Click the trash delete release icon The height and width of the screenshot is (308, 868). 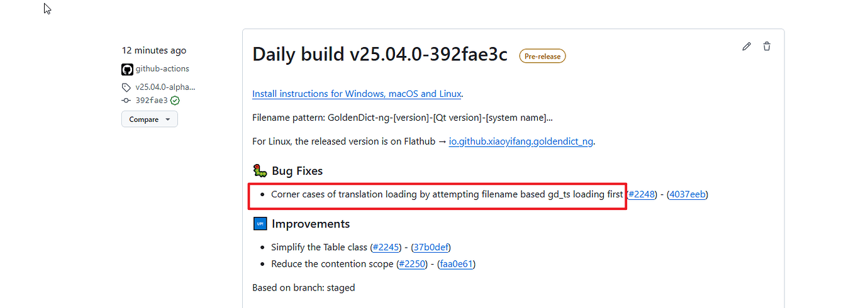(x=767, y=47)
